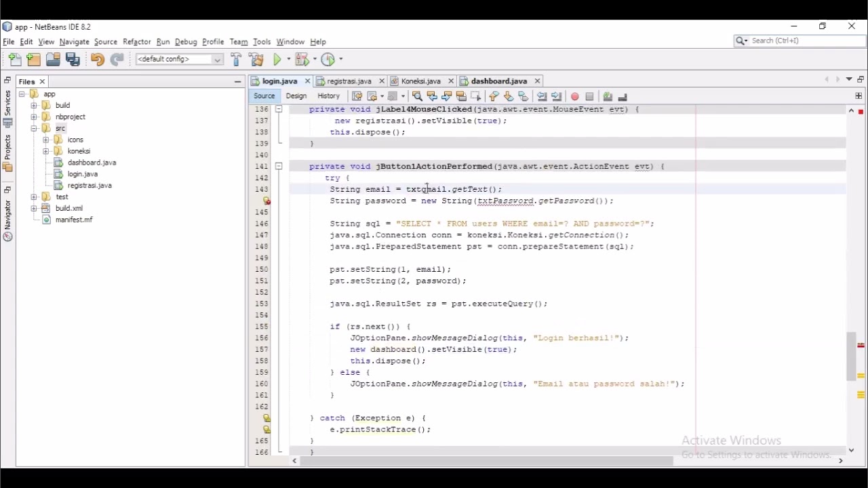868x488 pixels.
Task: Open the File menu
Action: (8, 42)
